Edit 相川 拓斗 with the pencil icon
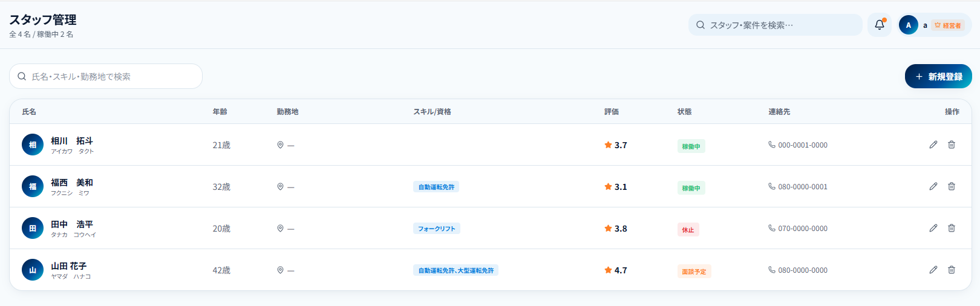This screenshot has height=306, width=980. click(933, 145)
